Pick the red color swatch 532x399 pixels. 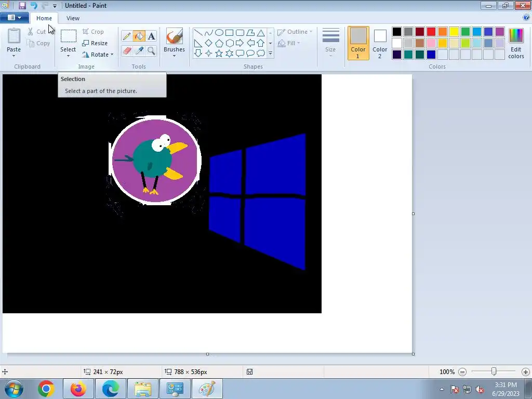(x=431, y=32)
